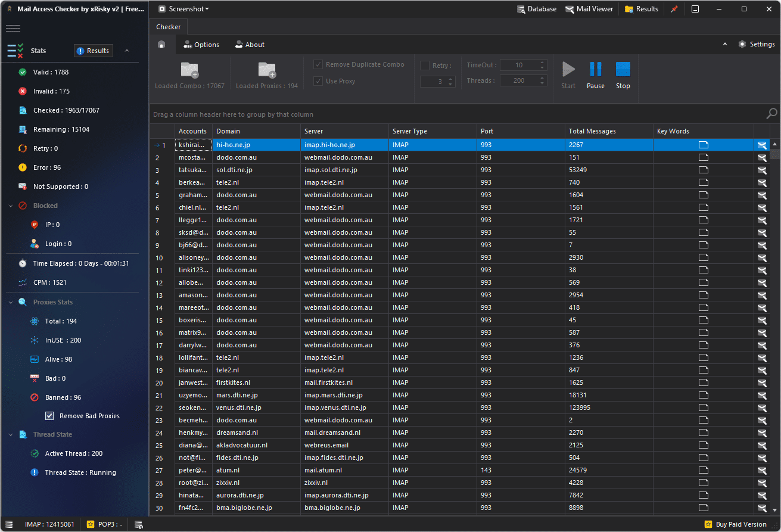
Task: Click the search magnifier above the grid
Action: click(771, 114)
